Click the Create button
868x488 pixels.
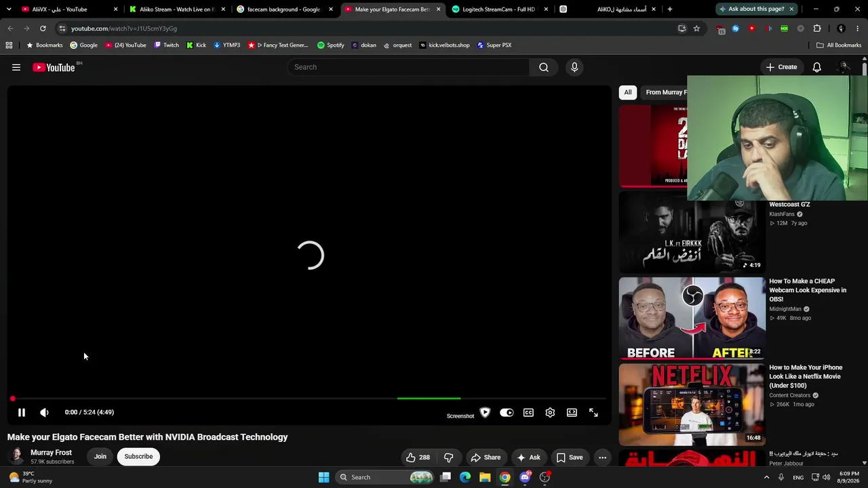781,67
